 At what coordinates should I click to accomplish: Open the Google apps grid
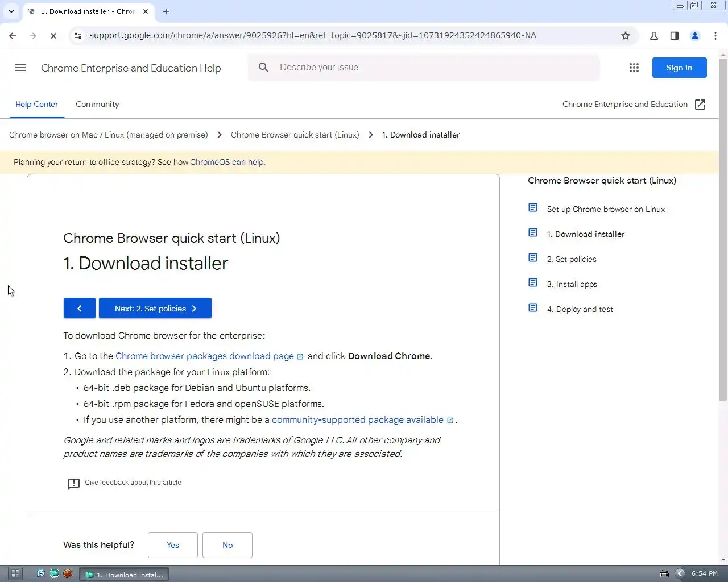click(x=634, y=68)
